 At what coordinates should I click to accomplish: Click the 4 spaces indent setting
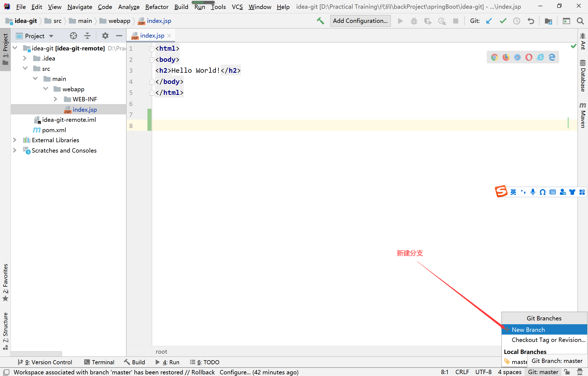click(x=510, y=372)
